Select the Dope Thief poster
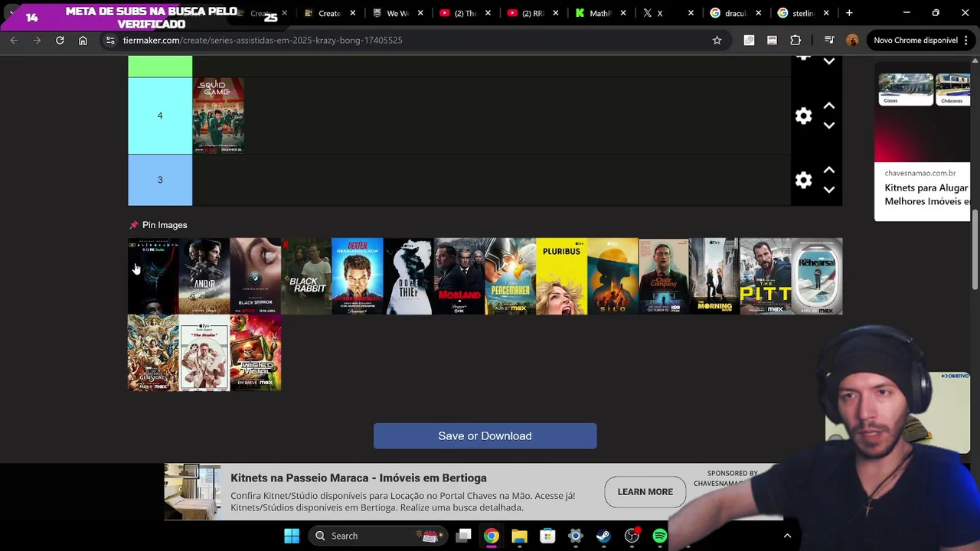 [409, 276]
